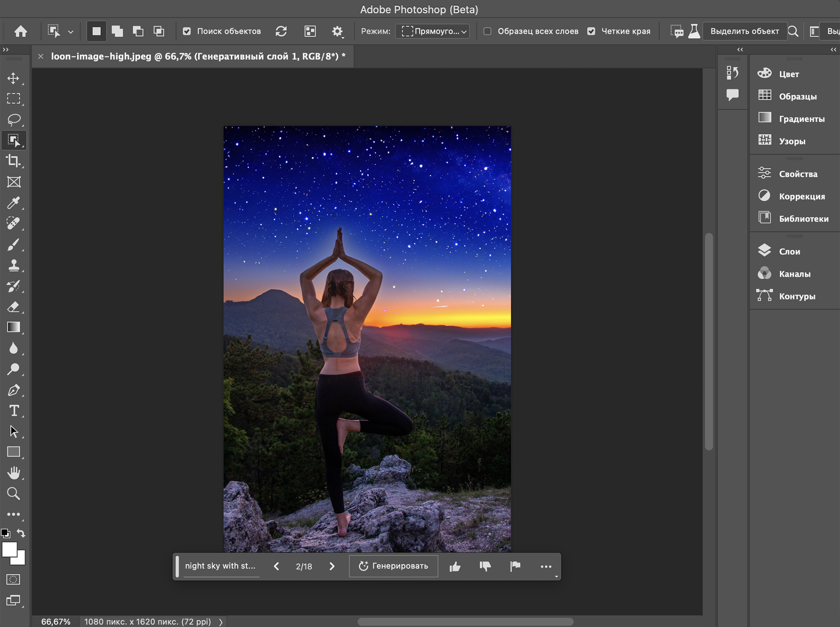The image size is (840, 627).
Task: Select the Frame tool
Action: [13, 182]
